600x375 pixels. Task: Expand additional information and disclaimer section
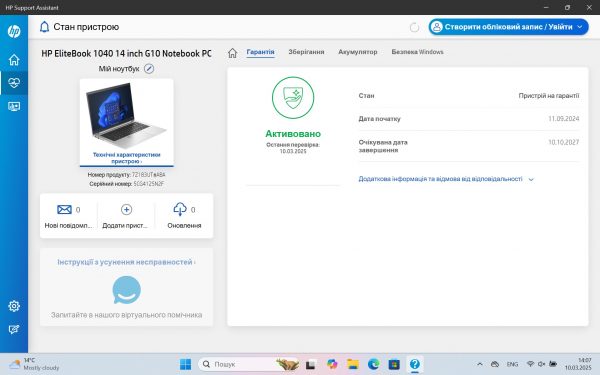click(x=446, y=179)
